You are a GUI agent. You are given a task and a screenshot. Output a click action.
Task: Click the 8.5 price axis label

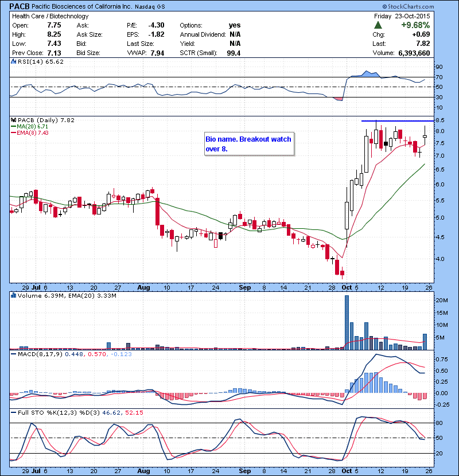click(440, 120)
